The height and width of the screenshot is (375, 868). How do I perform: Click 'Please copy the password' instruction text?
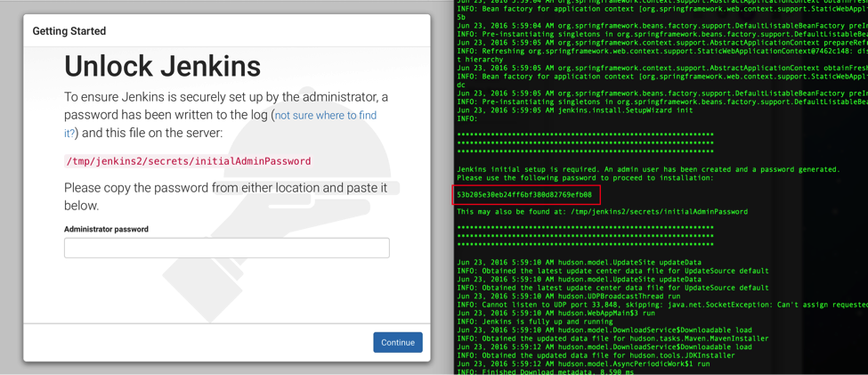point(225,197)
